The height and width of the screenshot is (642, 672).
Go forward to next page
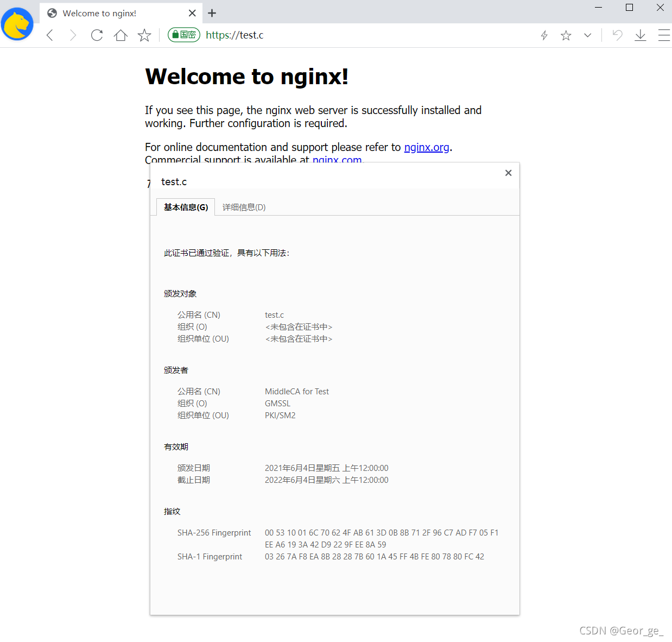(x=73, y=35)
